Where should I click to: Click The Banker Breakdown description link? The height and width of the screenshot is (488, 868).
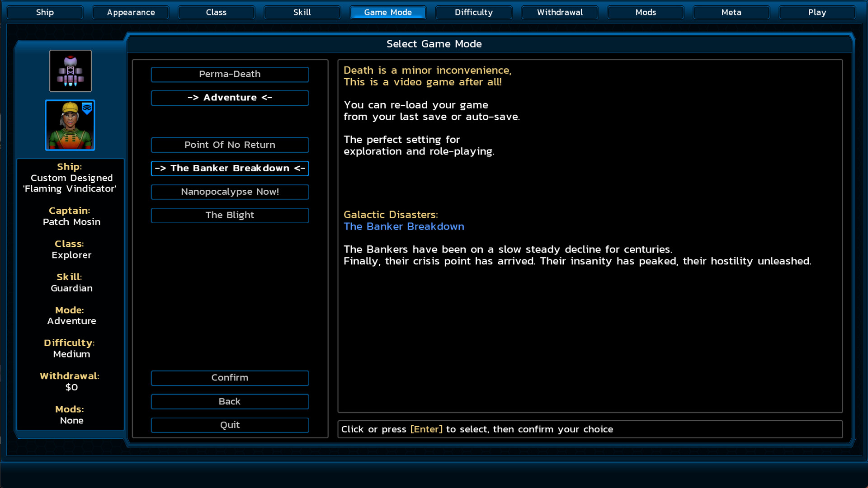404,226
